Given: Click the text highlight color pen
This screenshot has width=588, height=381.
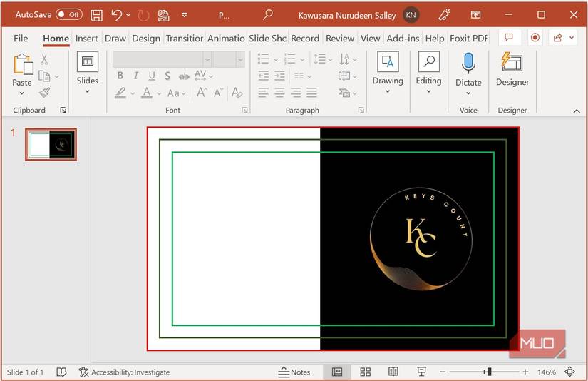Looking at the screenshot, I should pyautogui.click(x=120, y=92).
